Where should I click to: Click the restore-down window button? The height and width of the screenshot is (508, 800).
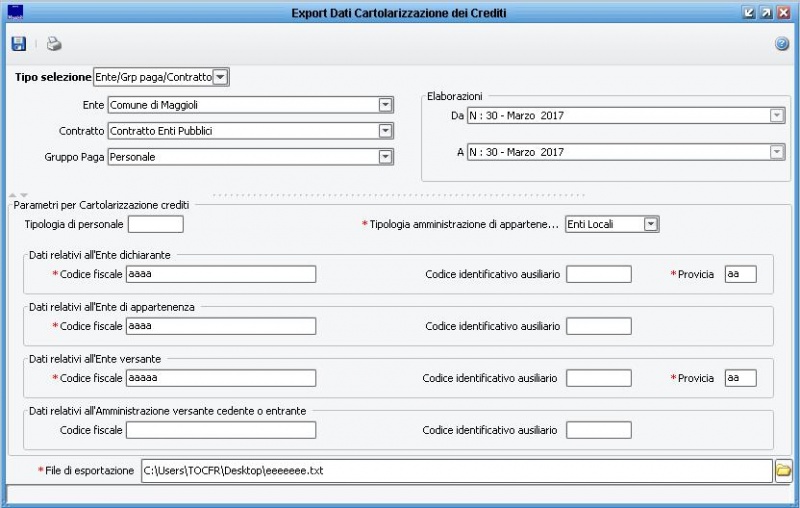coord(748,13)
